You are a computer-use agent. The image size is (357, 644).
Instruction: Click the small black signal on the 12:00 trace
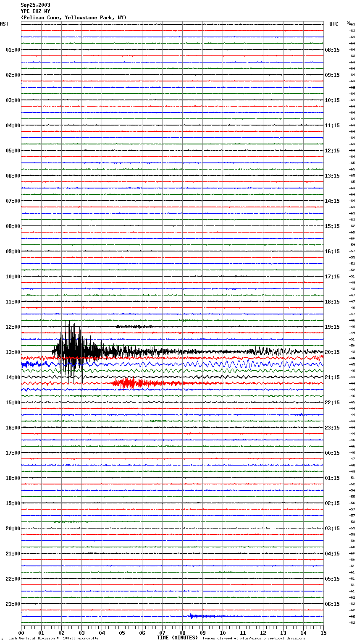[135, 327]
